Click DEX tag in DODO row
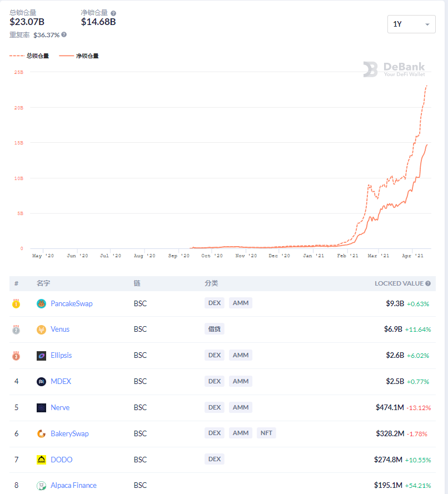The height and width of the screenshot is (494, 448). click(215, 459)
